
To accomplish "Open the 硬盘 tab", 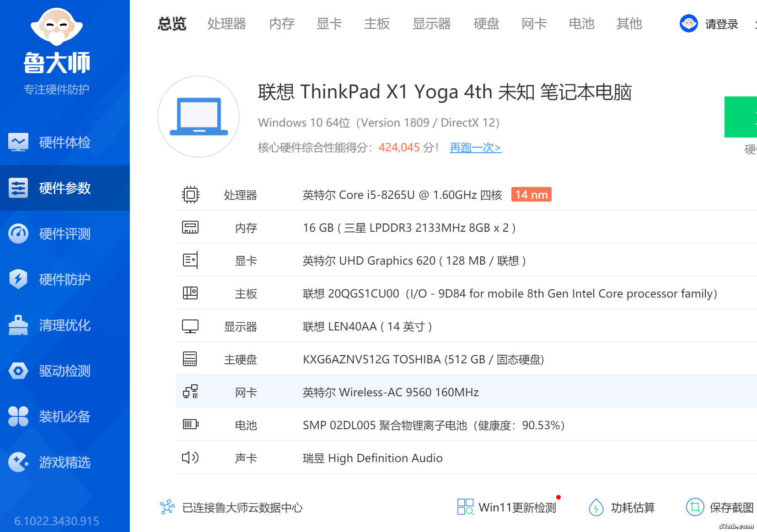I will click(486, 23).
